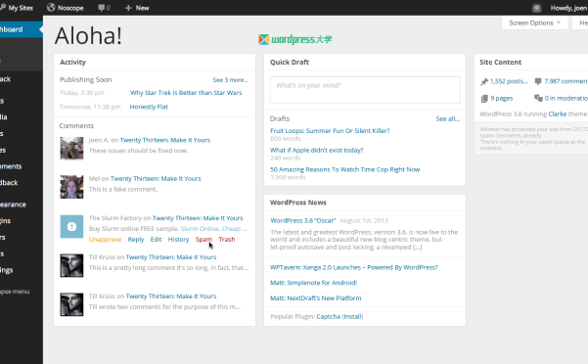Open the Comments item in sidebar menu
Screen dimensions: 588x364
tap(11, 166)
